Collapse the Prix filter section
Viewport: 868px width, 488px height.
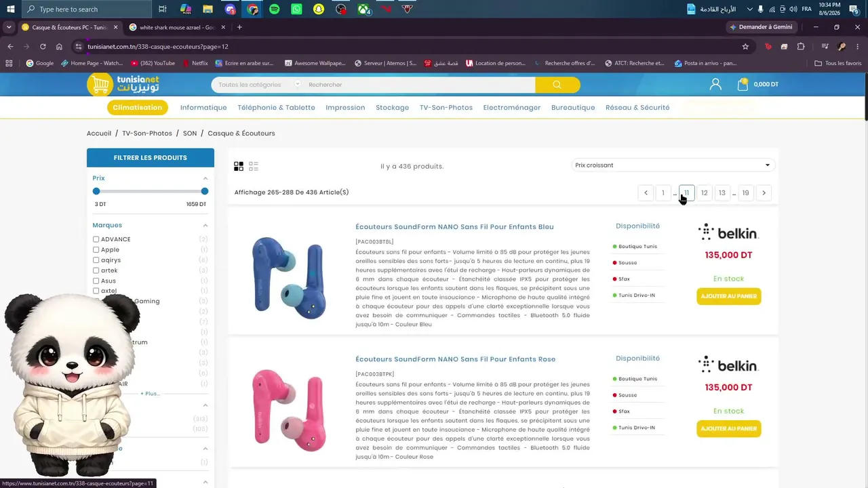point(205,178)
